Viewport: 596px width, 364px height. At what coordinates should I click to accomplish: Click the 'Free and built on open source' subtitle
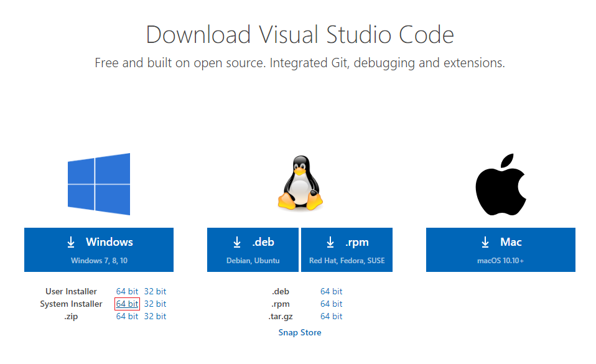300,63
